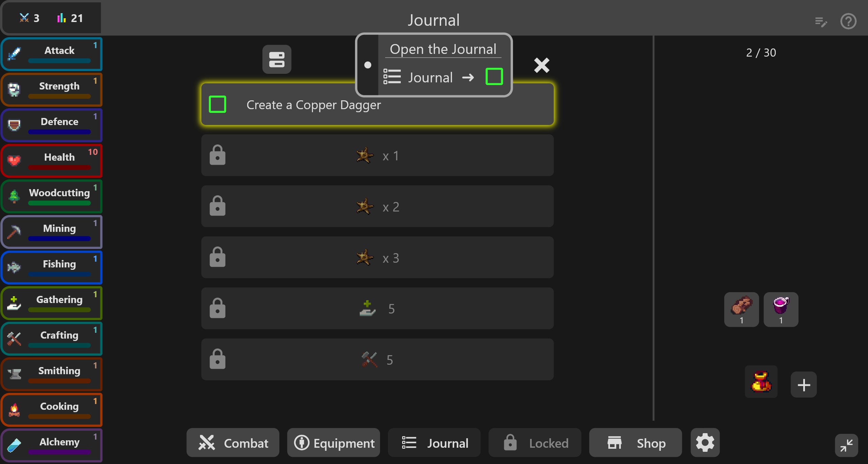This screenshot has height=464, width=868.
Task: Add a new slot with plus icon
Action: pyautogui.click(x=804, y=385)
